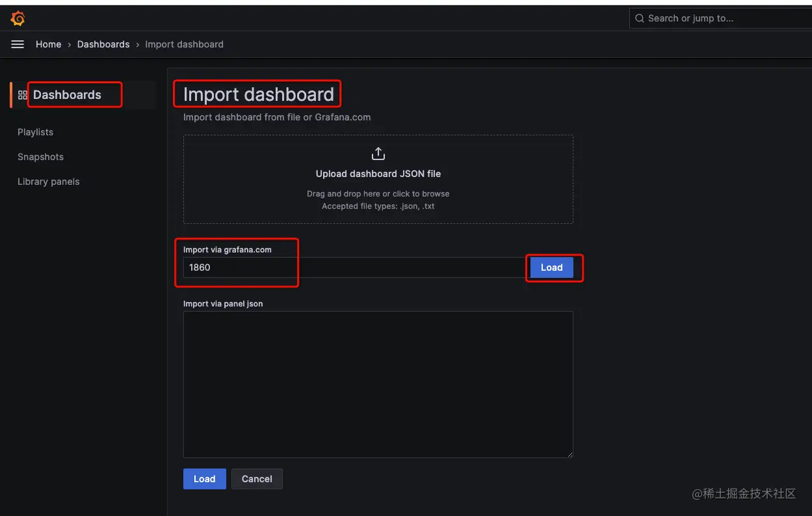Click the textarea resize handle corner
Viewport: 812px width, 516px height.
tap(569, 454)
